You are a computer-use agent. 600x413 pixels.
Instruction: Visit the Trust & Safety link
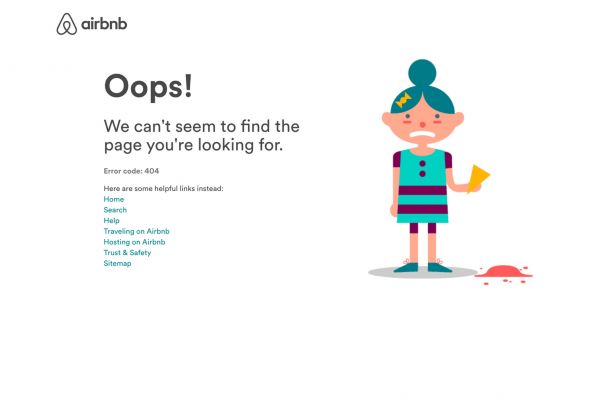[x=127, y=253]
